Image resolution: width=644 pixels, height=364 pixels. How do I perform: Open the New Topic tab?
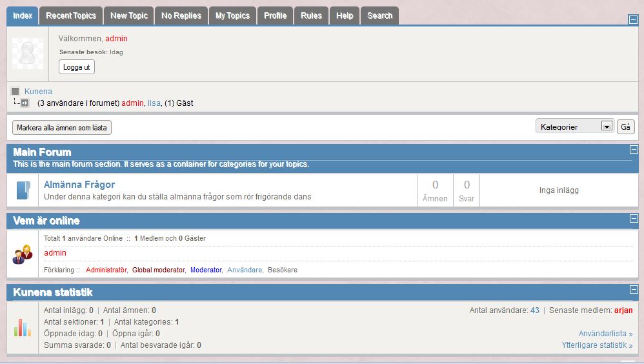pos(129,15)
